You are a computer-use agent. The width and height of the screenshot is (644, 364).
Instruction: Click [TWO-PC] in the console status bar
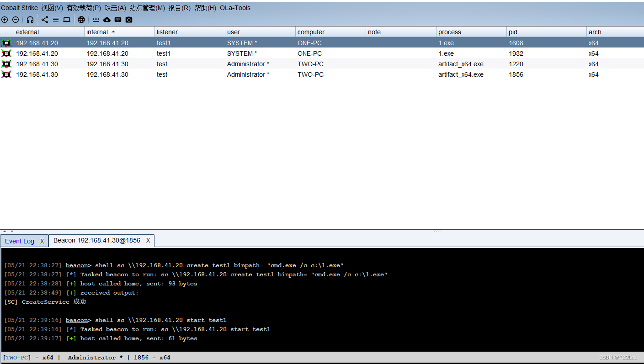(x=17, y=358)
